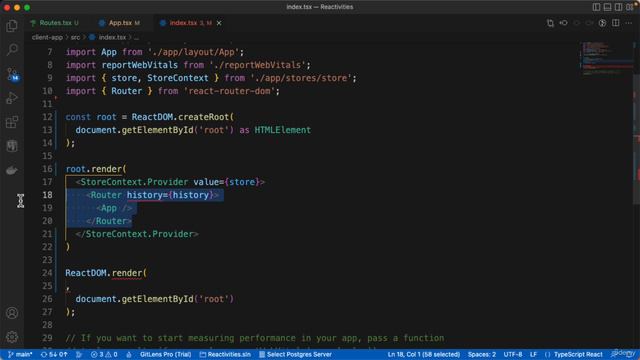Toggle the primary side bar
The height and width of the screenshot is (360, 640).
click(x=596, y=7)
